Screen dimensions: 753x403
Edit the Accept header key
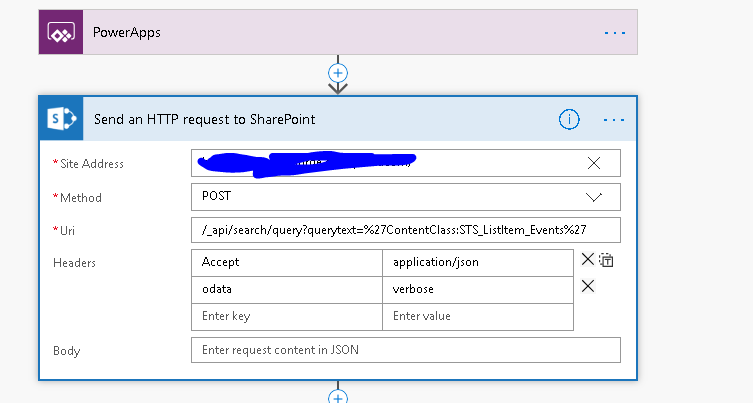[287, 263]
